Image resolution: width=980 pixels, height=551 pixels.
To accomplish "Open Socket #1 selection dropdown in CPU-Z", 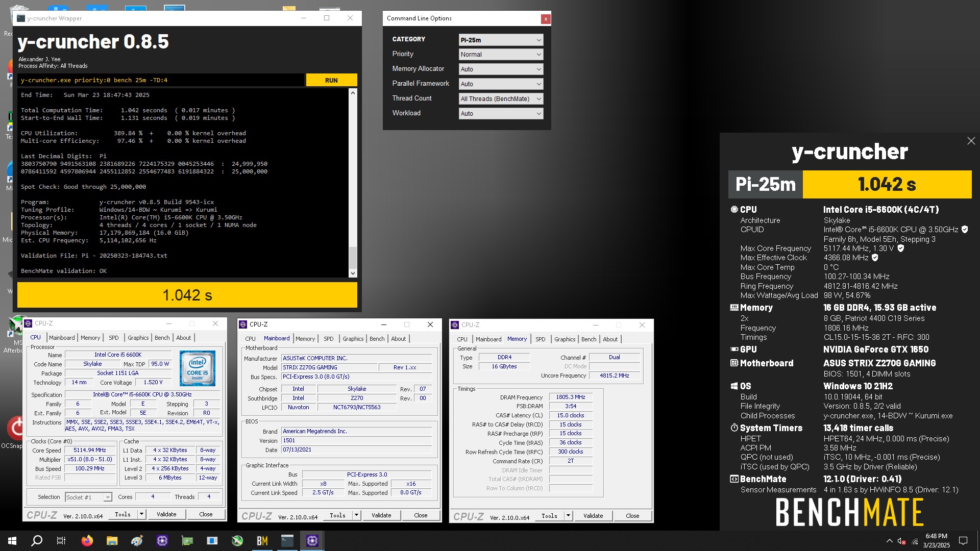I will tap(88, 497).
